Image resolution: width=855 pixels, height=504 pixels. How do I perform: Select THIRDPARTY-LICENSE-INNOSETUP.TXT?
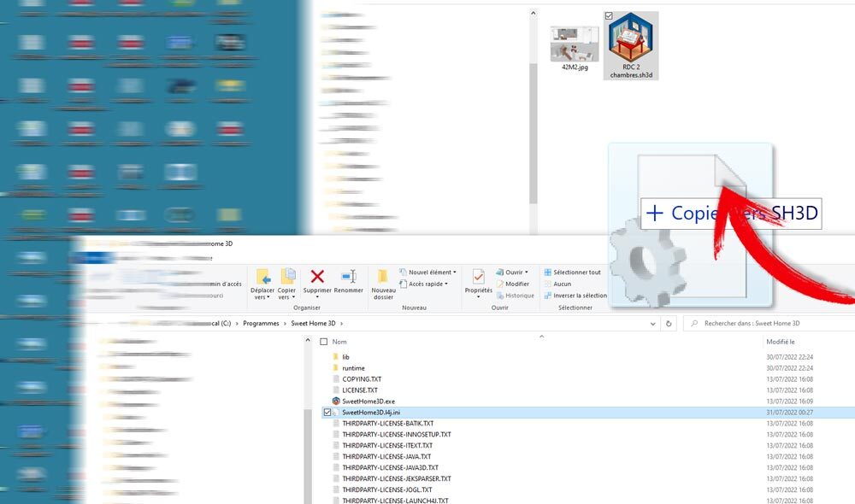click(397, 434)
